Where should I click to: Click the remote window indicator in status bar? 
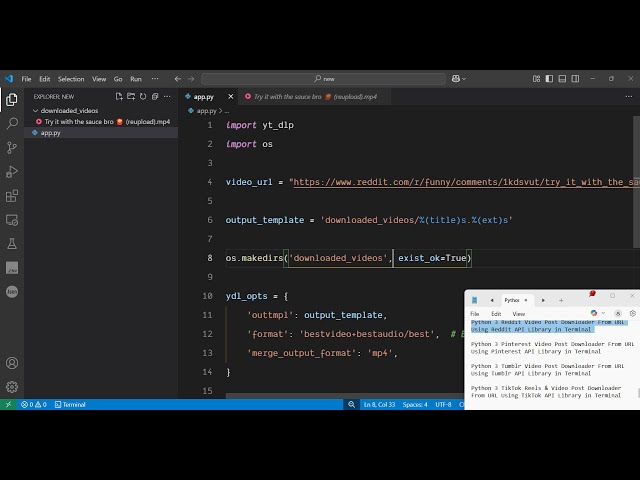tap(8, 404)
